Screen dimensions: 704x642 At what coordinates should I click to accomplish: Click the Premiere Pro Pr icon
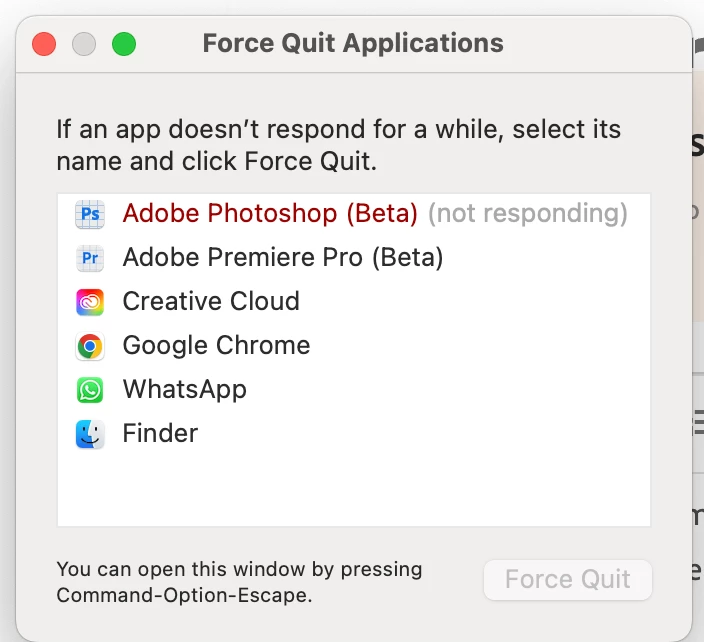pos(90,258)
